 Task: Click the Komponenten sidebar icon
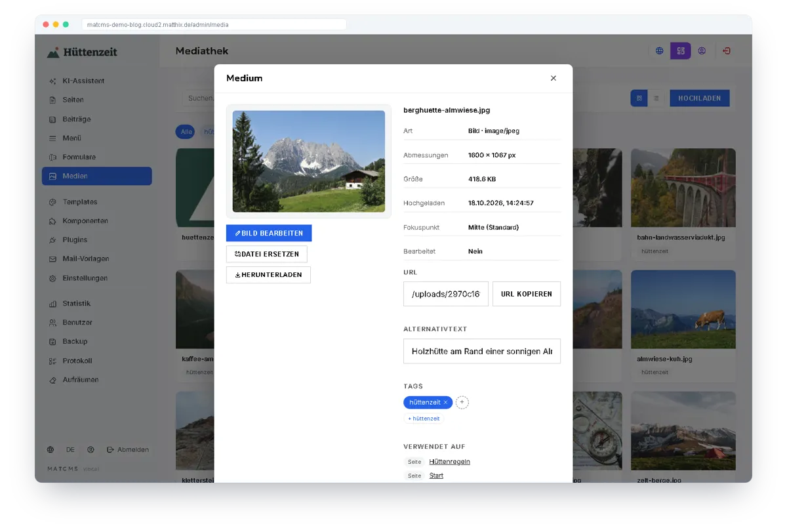pos(52,221)
